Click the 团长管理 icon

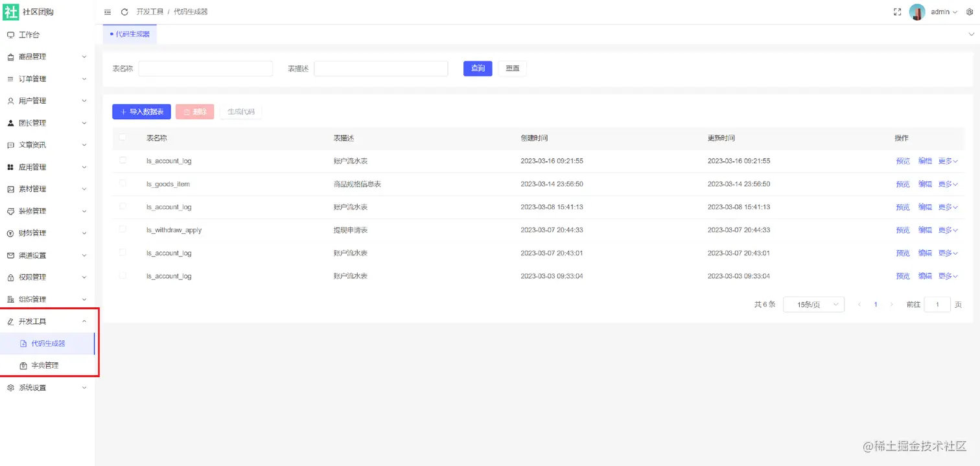coord(10,123)
